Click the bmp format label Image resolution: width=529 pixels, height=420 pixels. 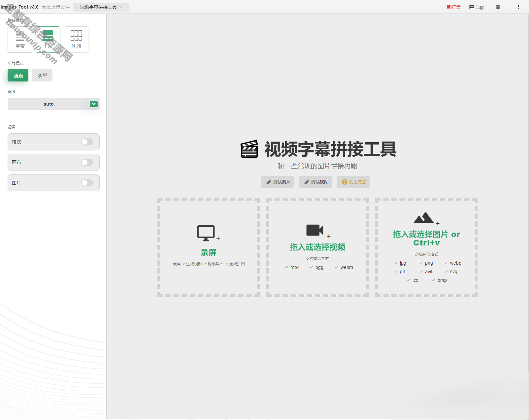[x=442, y=280]
